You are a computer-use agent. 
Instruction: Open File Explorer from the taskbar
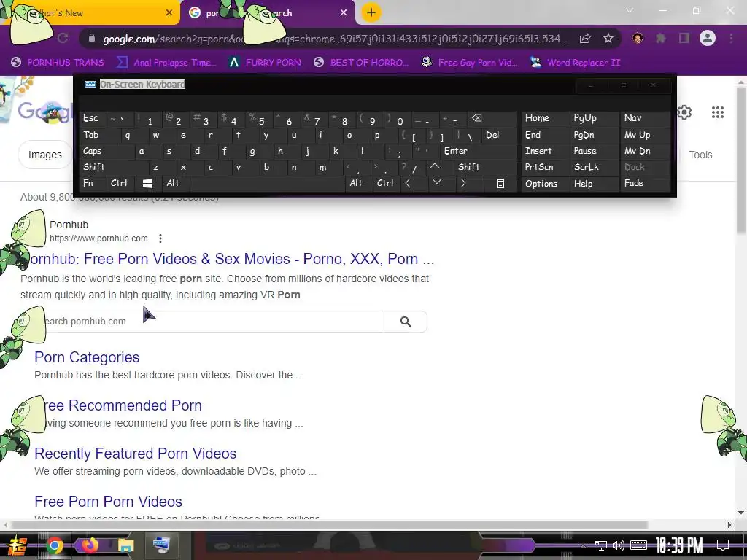click(x=125, y=545)
